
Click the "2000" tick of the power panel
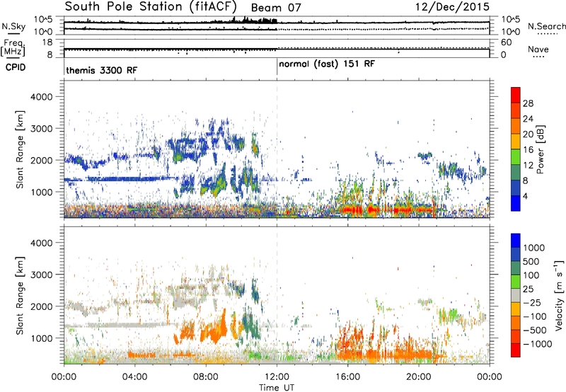pos(41,160)
